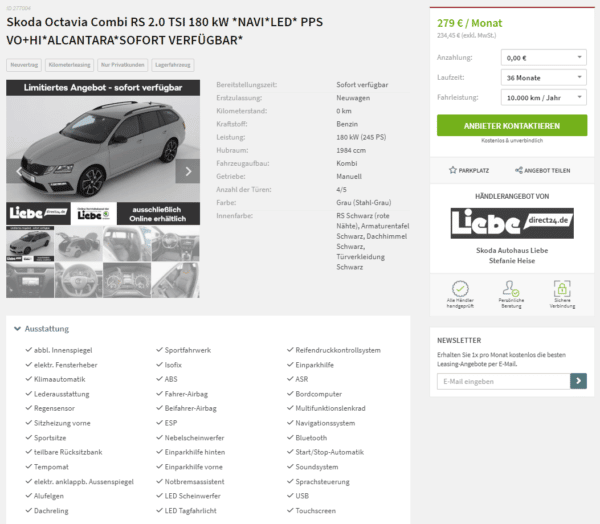The image size is (600, 524).
Task: Open the Liebe direct24.de dealer logo
Action: click(512, 223)
